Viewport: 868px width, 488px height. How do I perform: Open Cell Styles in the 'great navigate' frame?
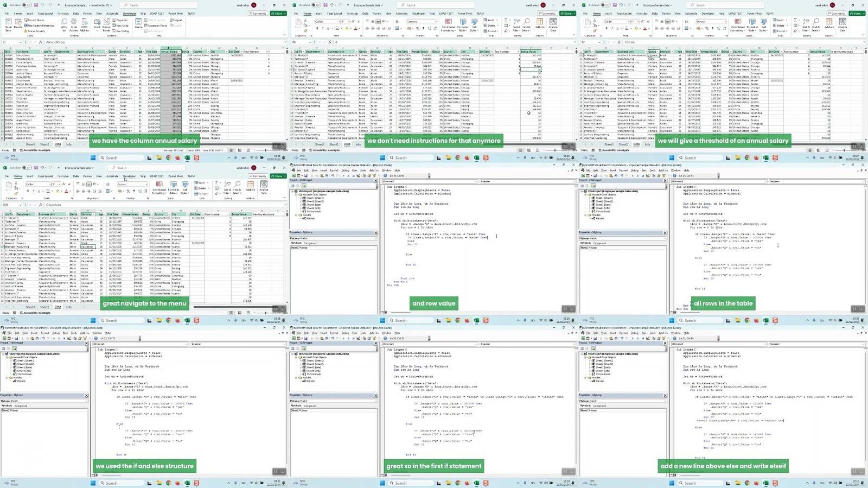184,187
